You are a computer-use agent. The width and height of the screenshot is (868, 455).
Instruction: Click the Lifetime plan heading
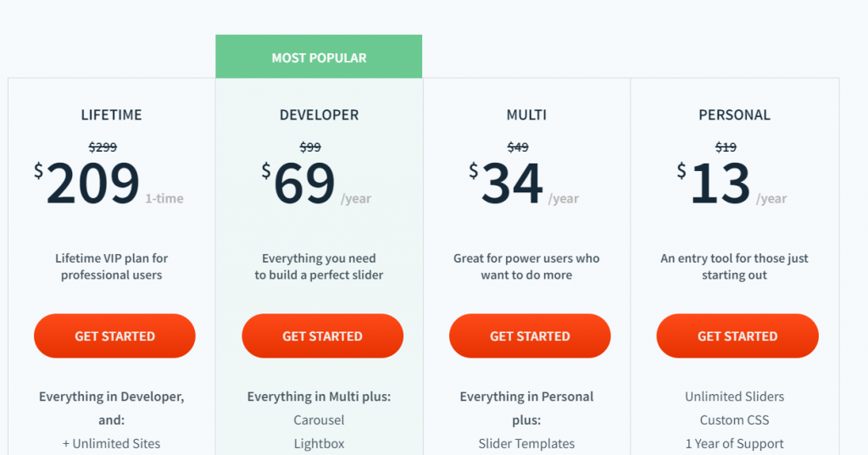point(111,114)
